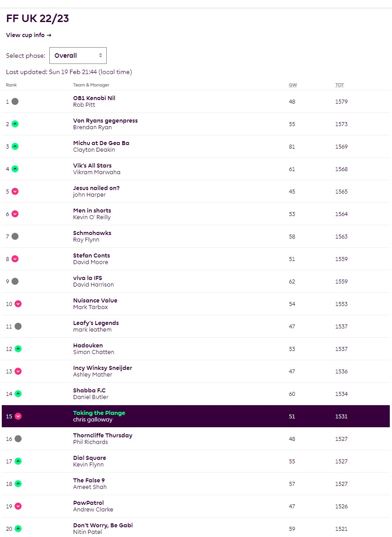392x537 pixels.
Task: Click the red down-arrow icon next to Jesus nailed on?
Action: tap(15, 191)
